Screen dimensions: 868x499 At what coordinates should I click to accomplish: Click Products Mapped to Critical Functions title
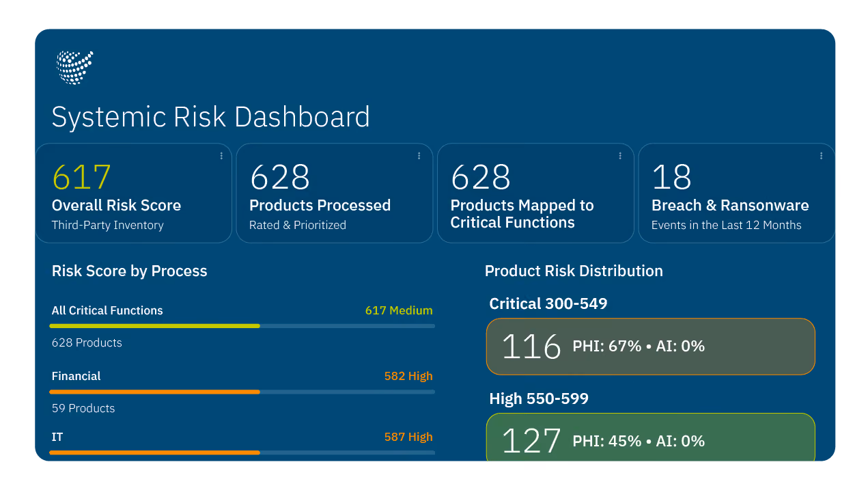522,214
